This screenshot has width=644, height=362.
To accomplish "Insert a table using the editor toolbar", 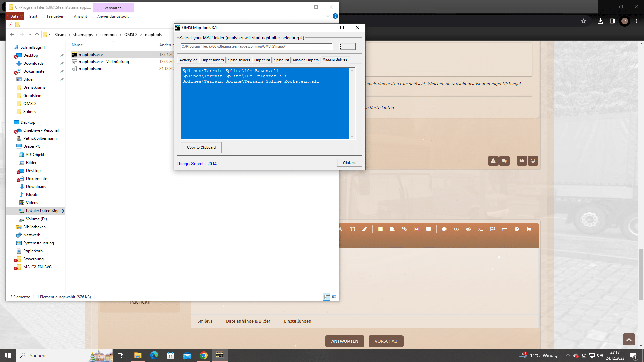I will pyautogui.click(x=428, y=229).
